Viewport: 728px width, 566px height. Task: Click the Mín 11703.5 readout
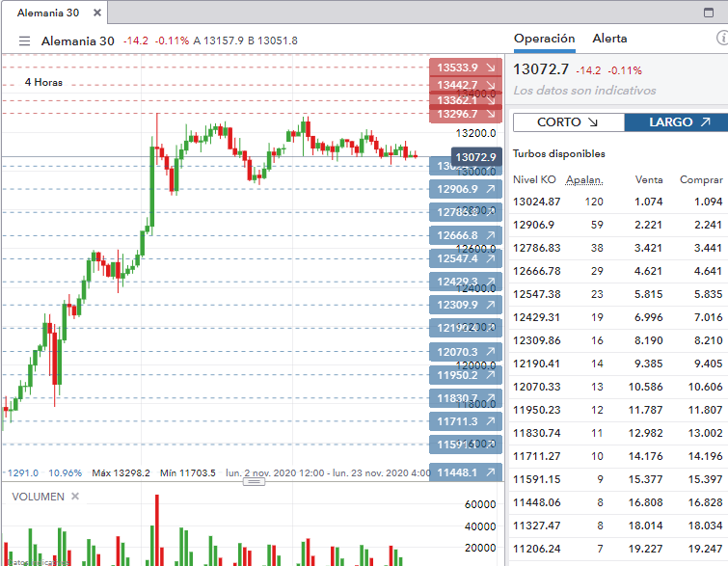[188, 473]
